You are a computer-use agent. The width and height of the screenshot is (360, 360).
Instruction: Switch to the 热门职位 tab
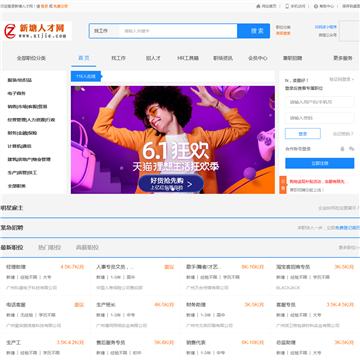pyautogui.click(x=50, y=248)
